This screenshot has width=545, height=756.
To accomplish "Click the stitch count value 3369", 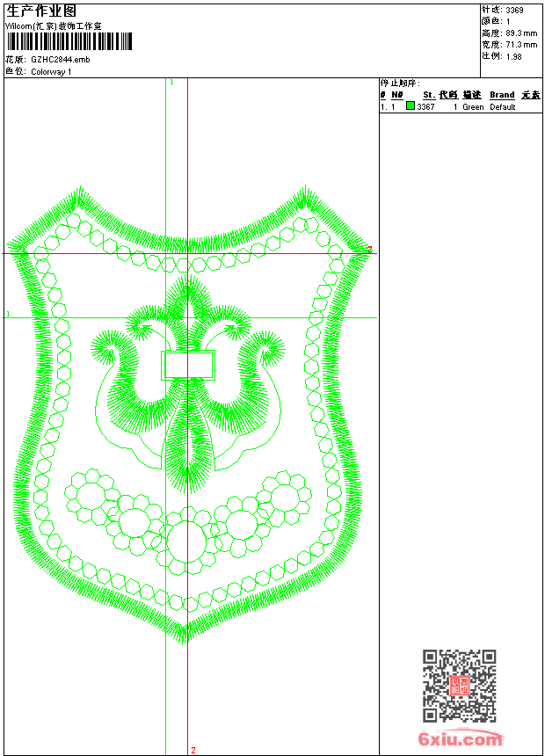I will [x=514, y=11].
